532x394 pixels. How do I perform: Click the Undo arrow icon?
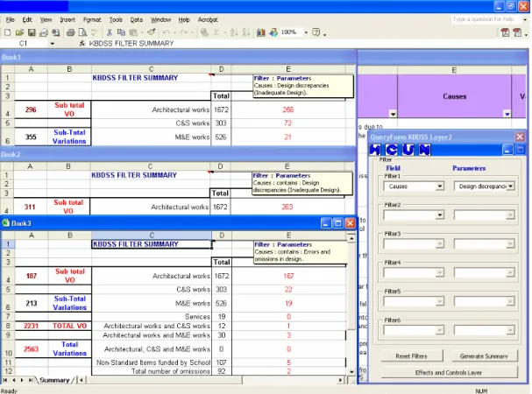coord(167,32)
